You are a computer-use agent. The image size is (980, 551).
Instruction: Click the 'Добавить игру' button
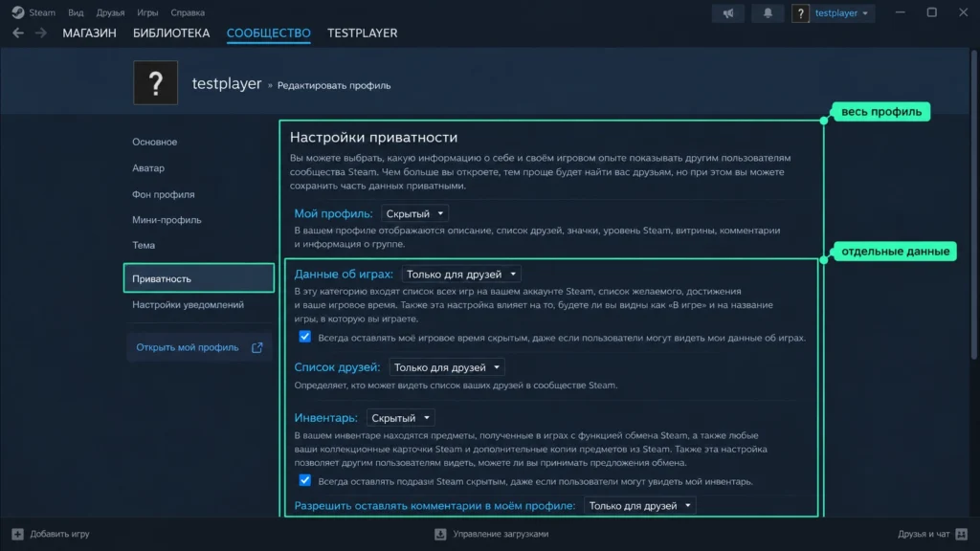(51, 534)
